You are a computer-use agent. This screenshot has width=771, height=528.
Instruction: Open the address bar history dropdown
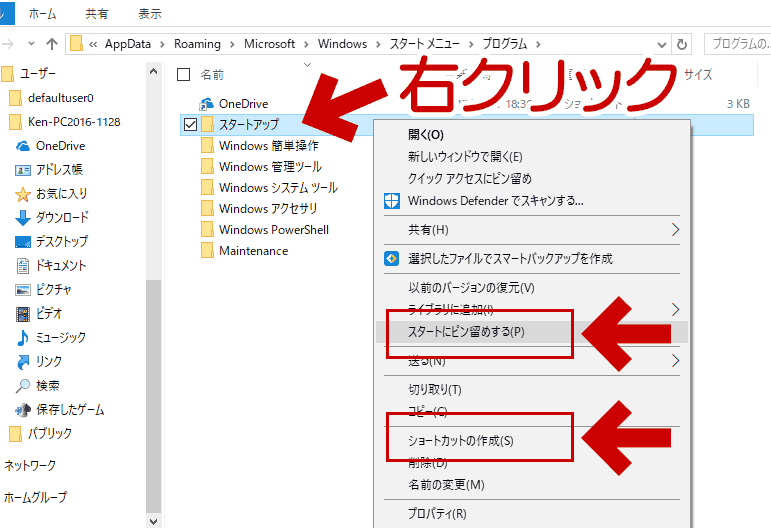[x=662, y=45]
